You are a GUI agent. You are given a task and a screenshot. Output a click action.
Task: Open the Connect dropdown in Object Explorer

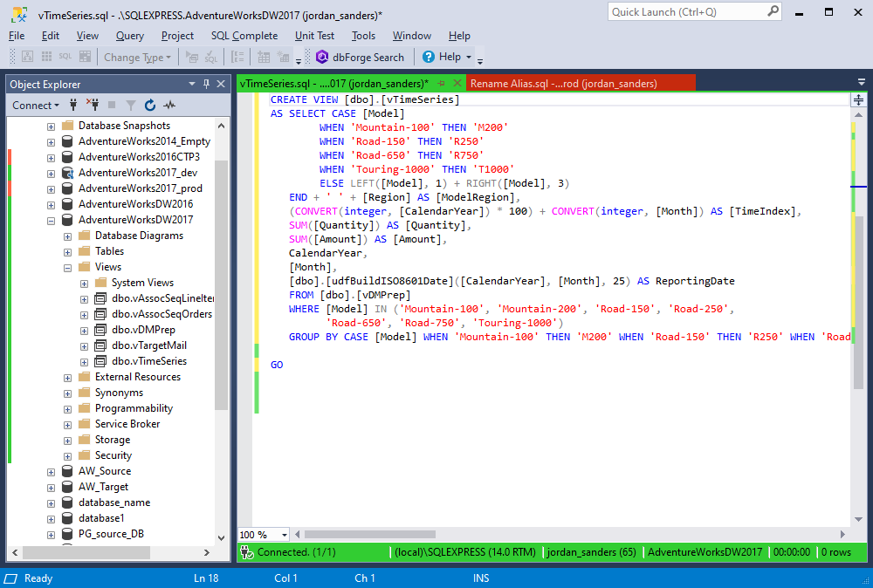pos(36,106)
